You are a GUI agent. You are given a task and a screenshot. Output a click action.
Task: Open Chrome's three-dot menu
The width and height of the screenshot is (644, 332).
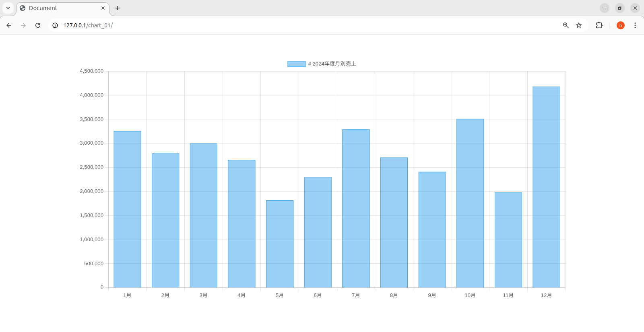tap(635, 25)
